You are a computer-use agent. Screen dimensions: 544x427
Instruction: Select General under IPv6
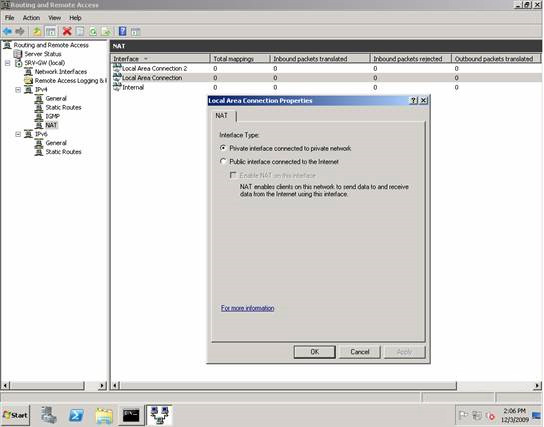click(x=56, y=143)
